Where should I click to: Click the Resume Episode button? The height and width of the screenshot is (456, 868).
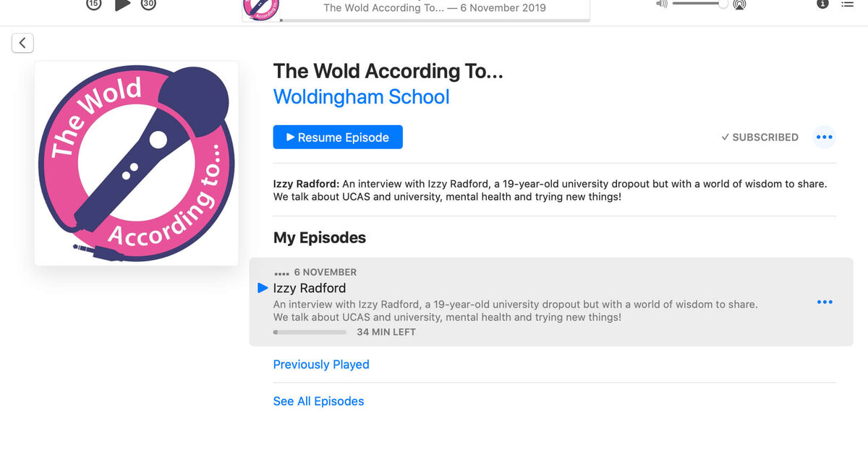point(338,137)
